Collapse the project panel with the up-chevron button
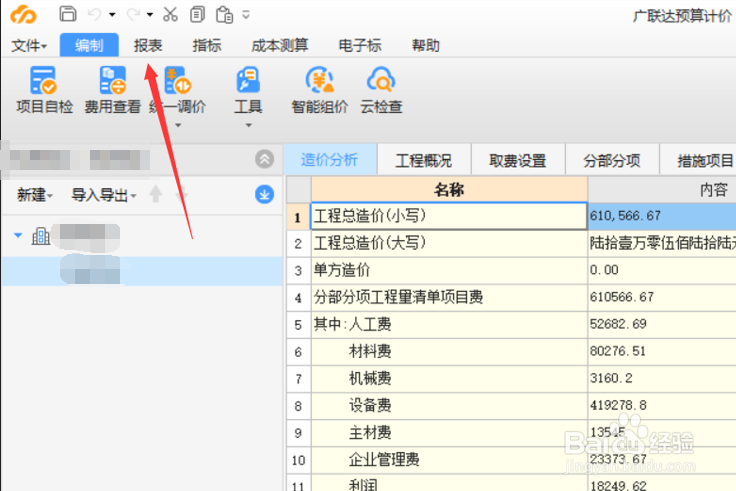Image resolution: width=736 pixels, height=491 pixels. [265, 159]
